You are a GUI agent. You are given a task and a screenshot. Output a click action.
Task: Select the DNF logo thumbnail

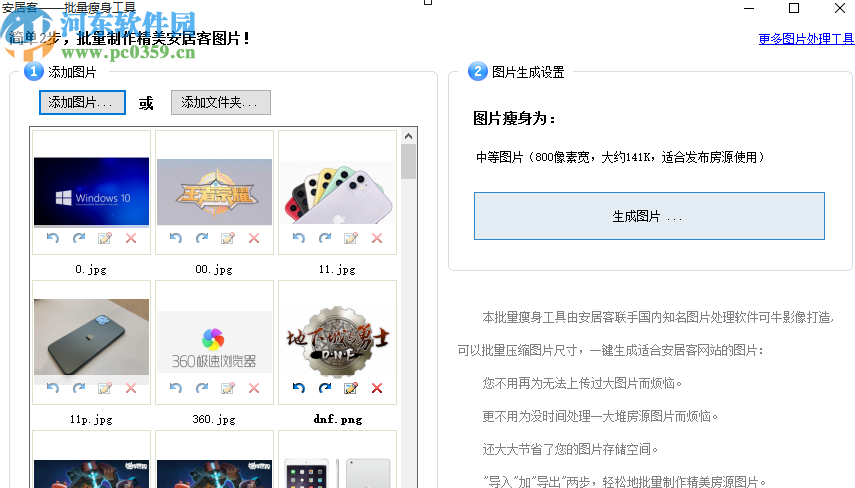[338, 341]
